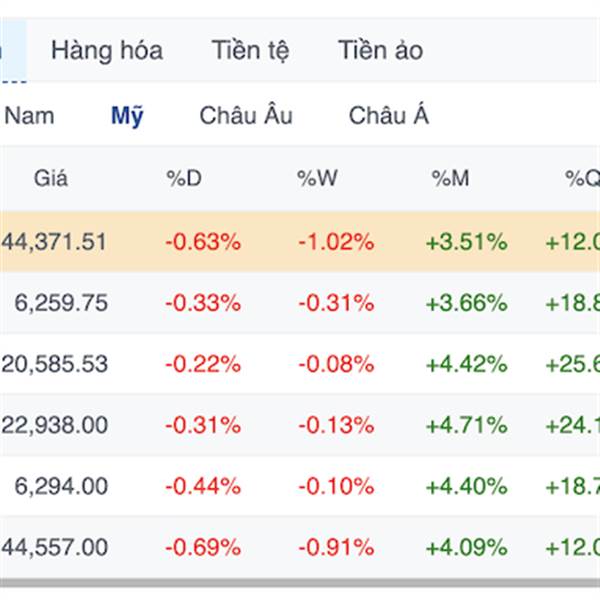This screenshot has height=600, width=600.
Task: Click the +4.42% monthly change value
Action: click(x=466, y=364)
